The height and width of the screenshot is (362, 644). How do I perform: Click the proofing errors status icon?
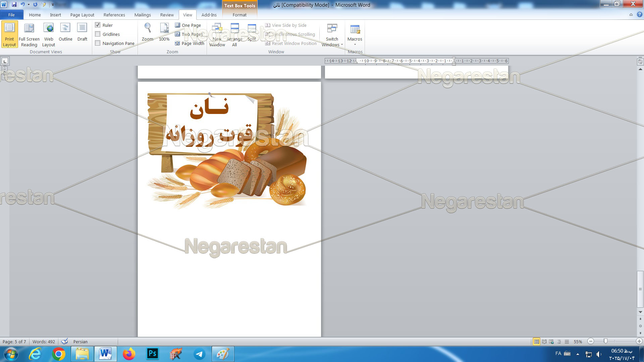coord(64,342)
